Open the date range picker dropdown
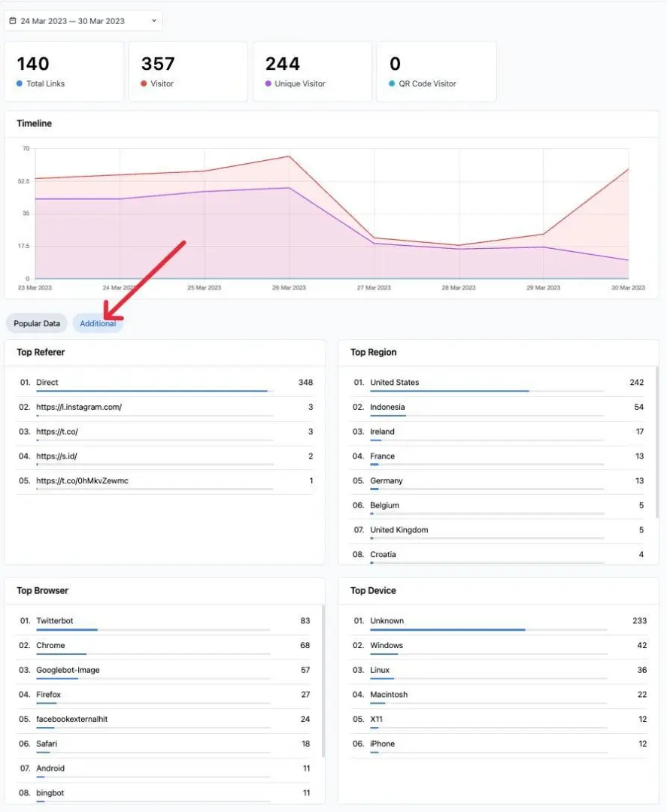667x812 pixels. [x=83, y=21]
